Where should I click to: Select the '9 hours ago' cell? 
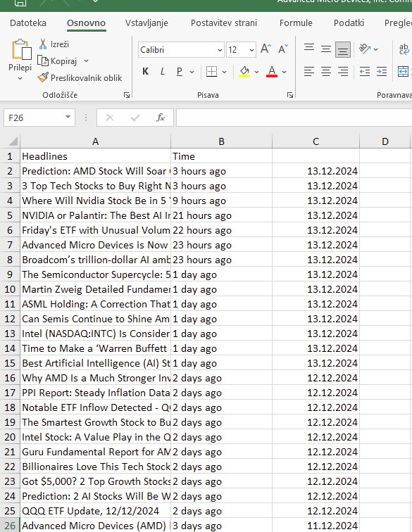click(x=221, y=201)
